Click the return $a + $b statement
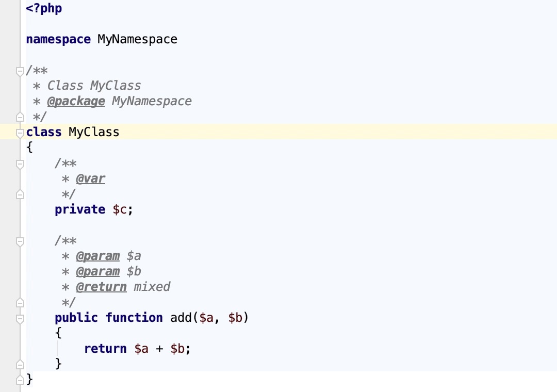Viewport: 557px width, 392px height. [x=137, y=349]
